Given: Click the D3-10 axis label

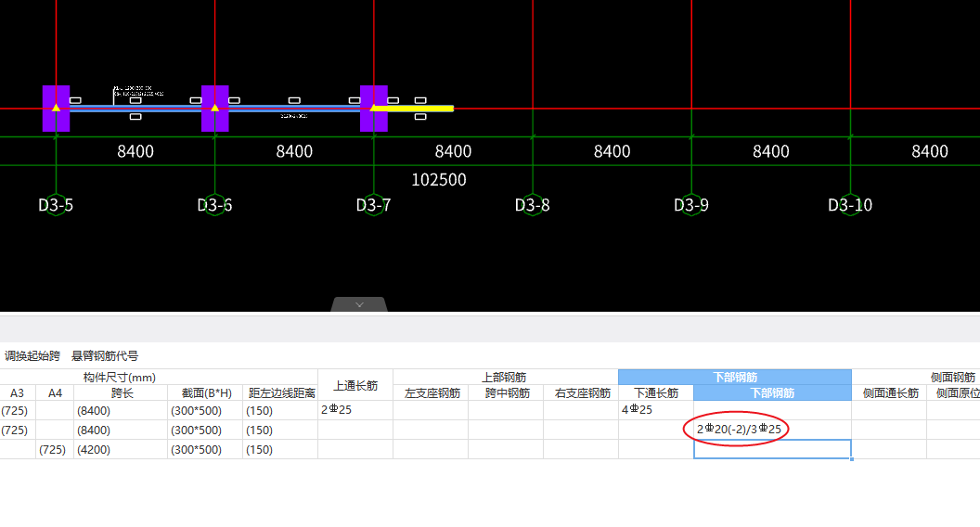Looking at the screenshot, I should 850,205.
